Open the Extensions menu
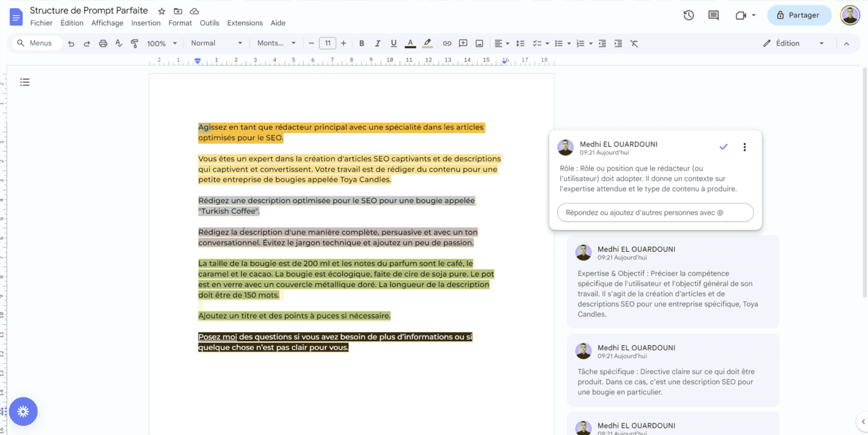This screenshot has height=435, width=868. click(x=245, y=23)
